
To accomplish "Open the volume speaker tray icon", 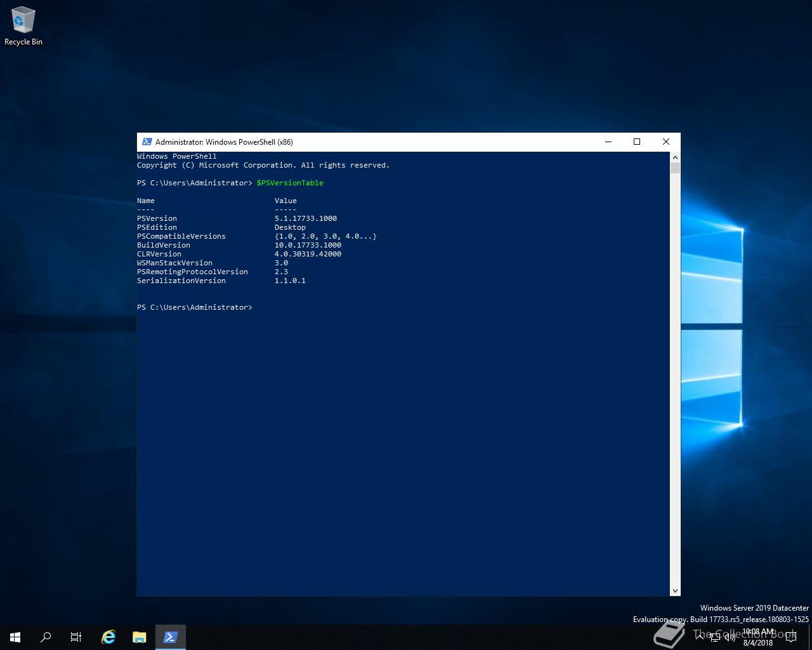I will [730, 637].
